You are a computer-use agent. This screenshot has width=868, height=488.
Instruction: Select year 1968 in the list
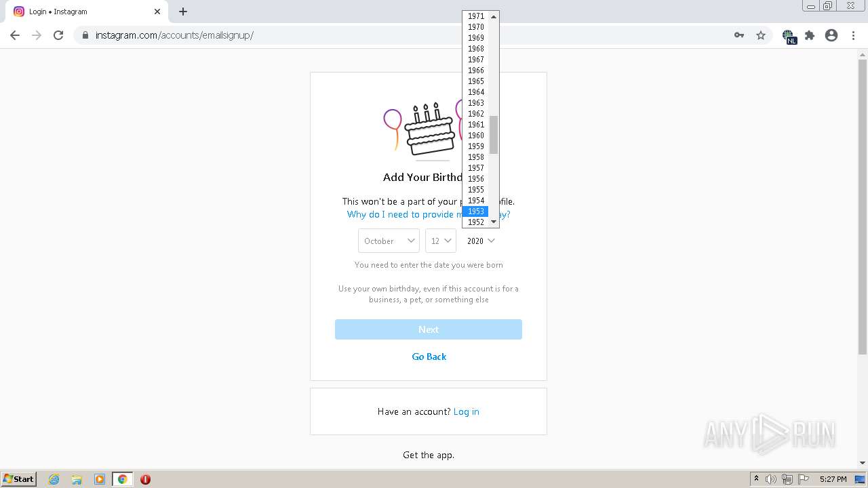(475, 49)
